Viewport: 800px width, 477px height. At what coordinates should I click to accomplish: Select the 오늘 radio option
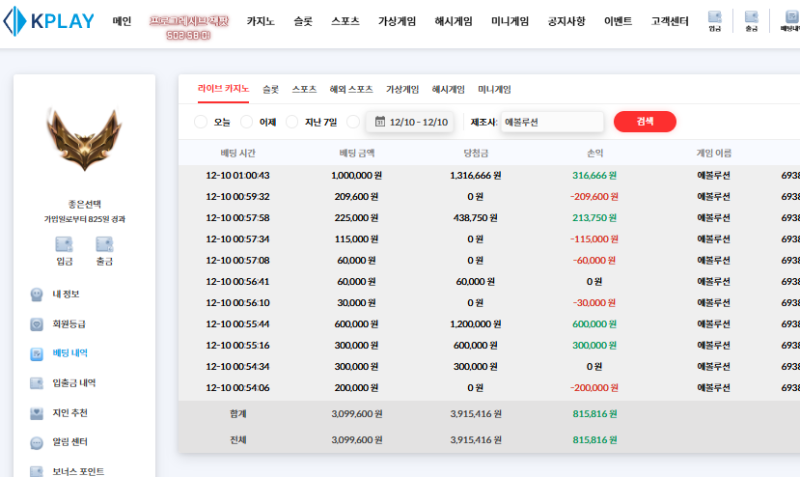pyautogui.click(x=201, y=122)
